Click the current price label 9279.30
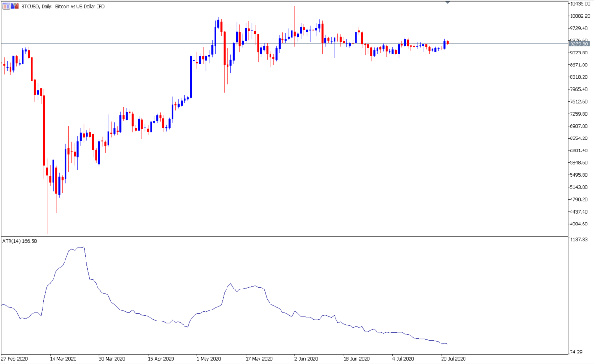 click(579, 43)
